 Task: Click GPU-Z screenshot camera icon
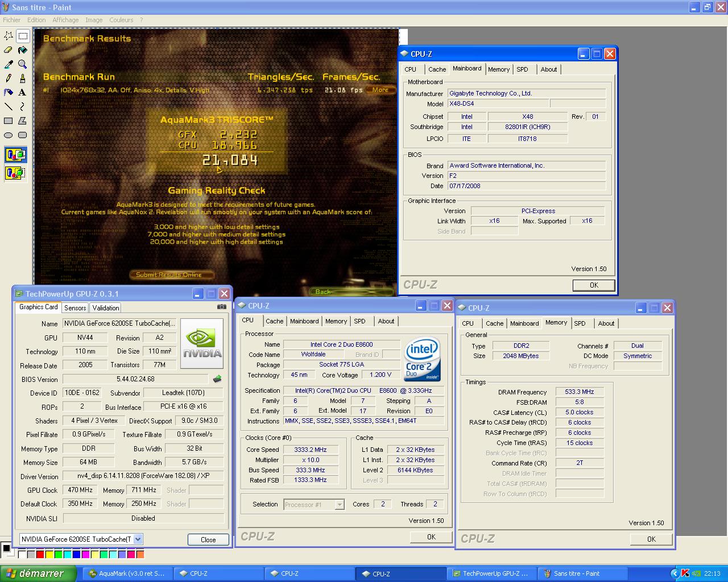point(221,307)
